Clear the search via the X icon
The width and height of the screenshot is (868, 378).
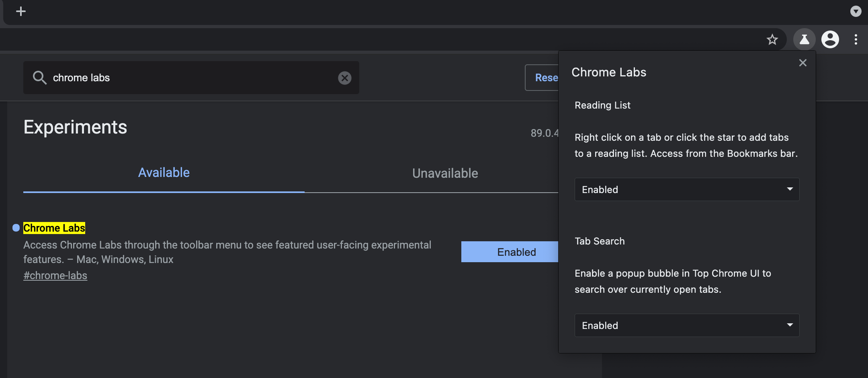345,78
